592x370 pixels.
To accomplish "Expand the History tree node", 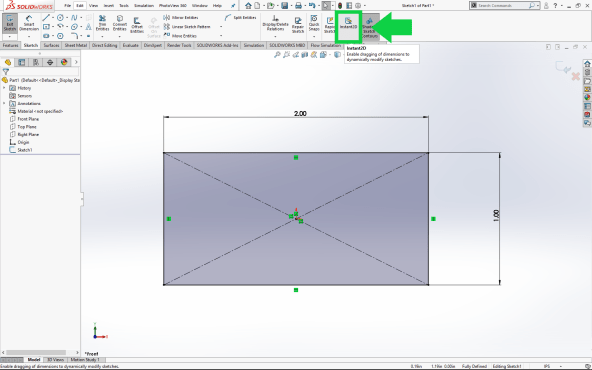I will click(x=4, y=88).
